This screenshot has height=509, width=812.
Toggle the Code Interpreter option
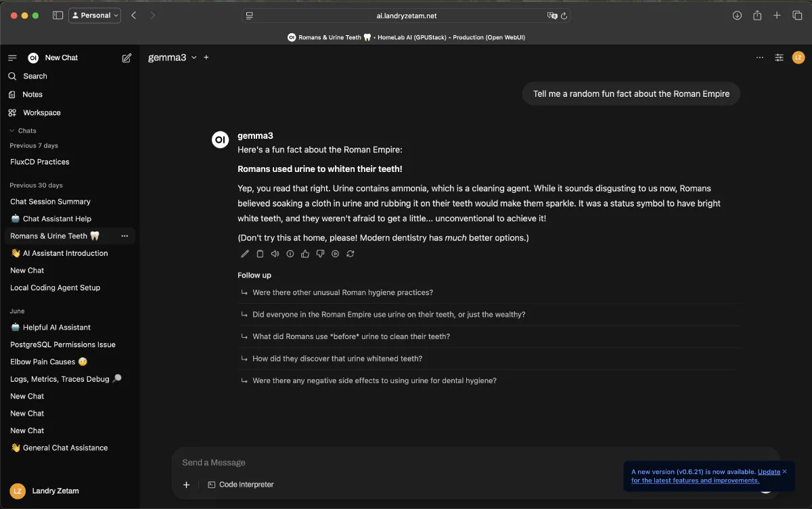(241, 485)
